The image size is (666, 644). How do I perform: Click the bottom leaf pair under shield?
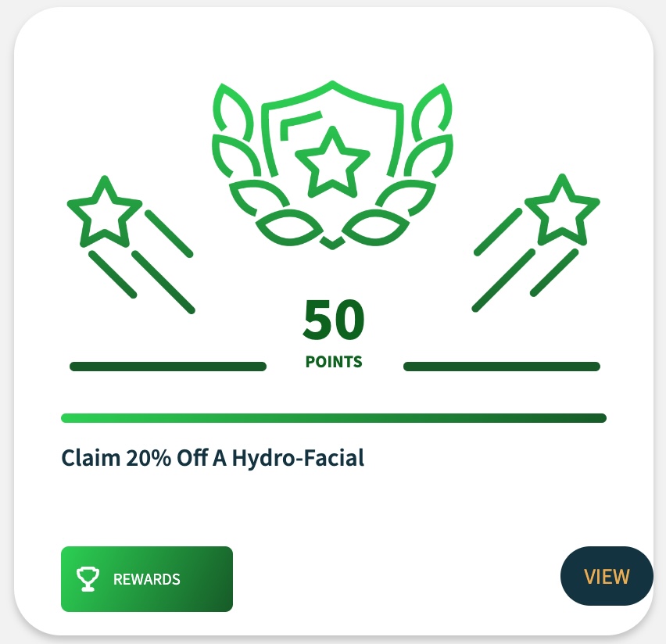click(332, 228)
